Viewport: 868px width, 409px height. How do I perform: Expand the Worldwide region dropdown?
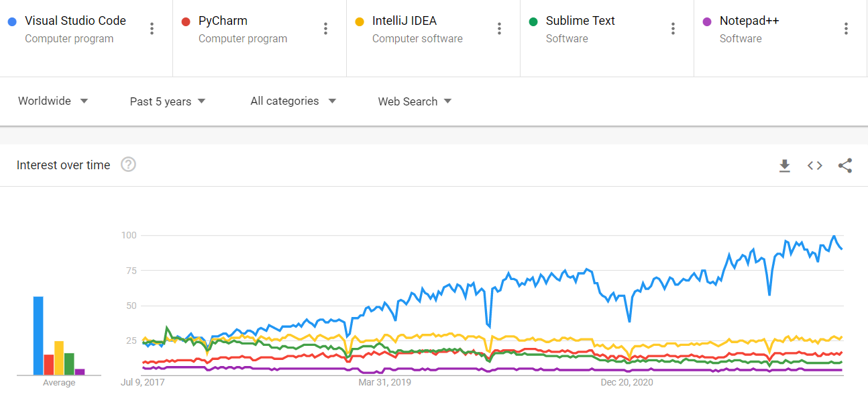(53, 101)
